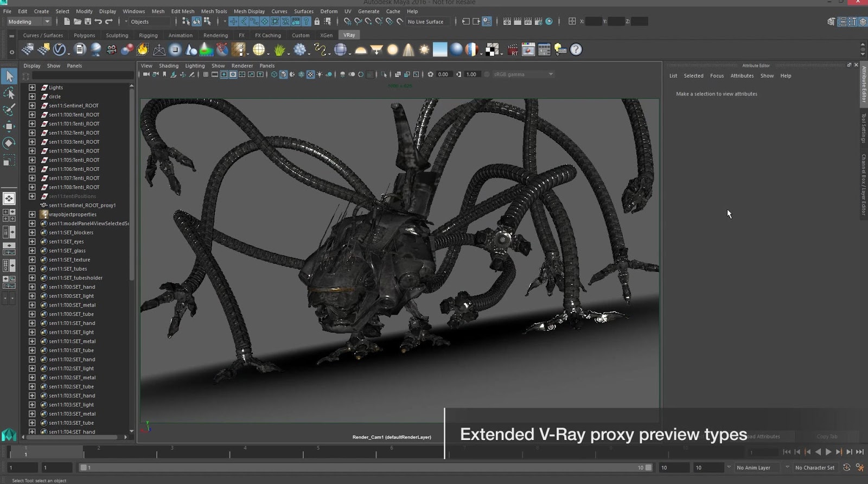The image size is (868, 484).
Task: Activate the Move tool in toolbox
Action: click(9, 126)
